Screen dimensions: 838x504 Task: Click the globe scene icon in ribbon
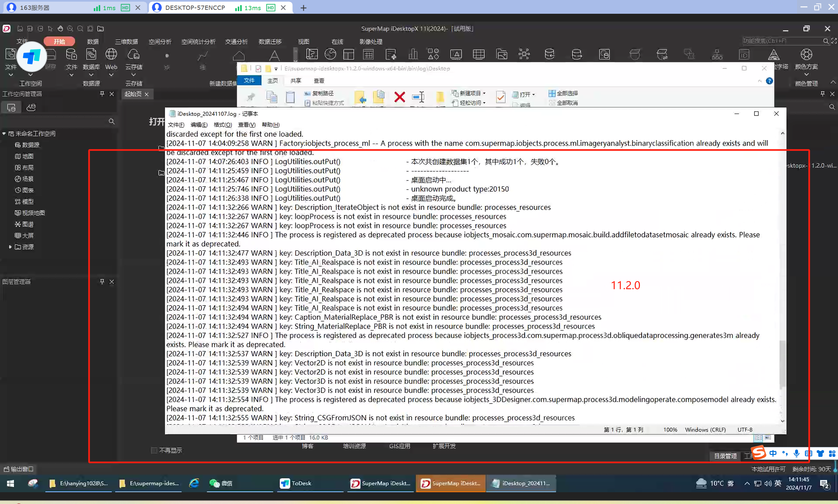point(330,54)
